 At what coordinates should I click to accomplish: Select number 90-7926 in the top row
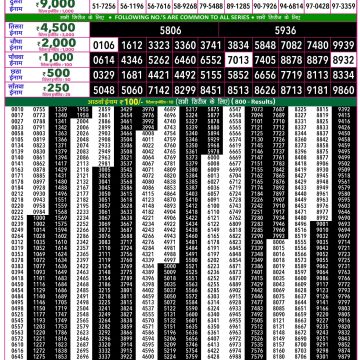point(265,6)
